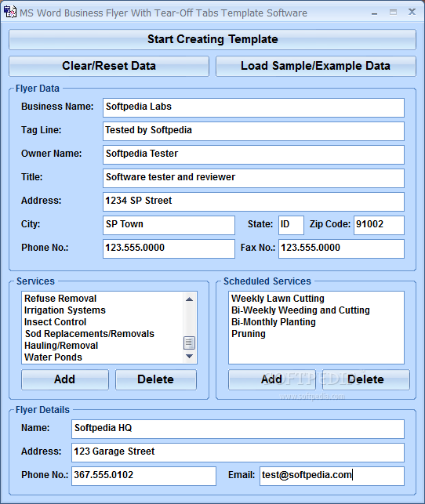Select 'Sod Replacements/Removals' list item
The width and height of the screenshot is (425, 504).
coord(89,334)
